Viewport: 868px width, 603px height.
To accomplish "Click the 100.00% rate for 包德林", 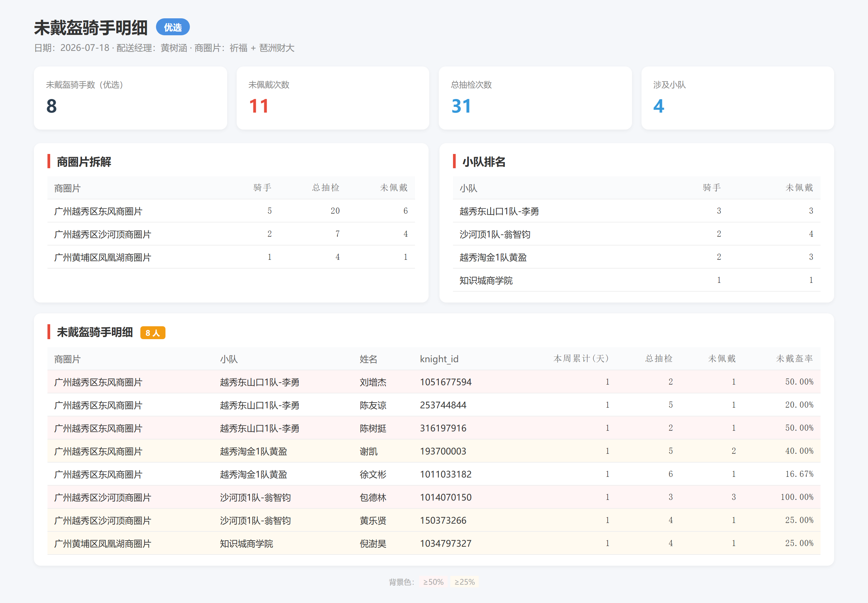I will [x=797, y=497].
